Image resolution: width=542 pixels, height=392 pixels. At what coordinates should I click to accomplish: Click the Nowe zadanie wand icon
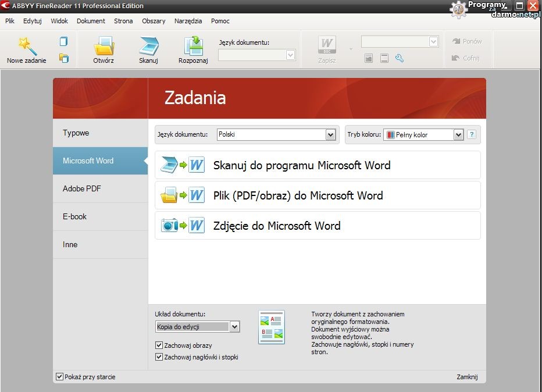click(27, 45)
